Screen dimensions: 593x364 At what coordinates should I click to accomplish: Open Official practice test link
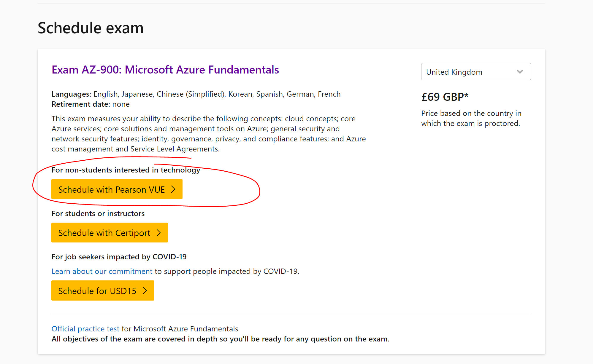pos(85,329)
